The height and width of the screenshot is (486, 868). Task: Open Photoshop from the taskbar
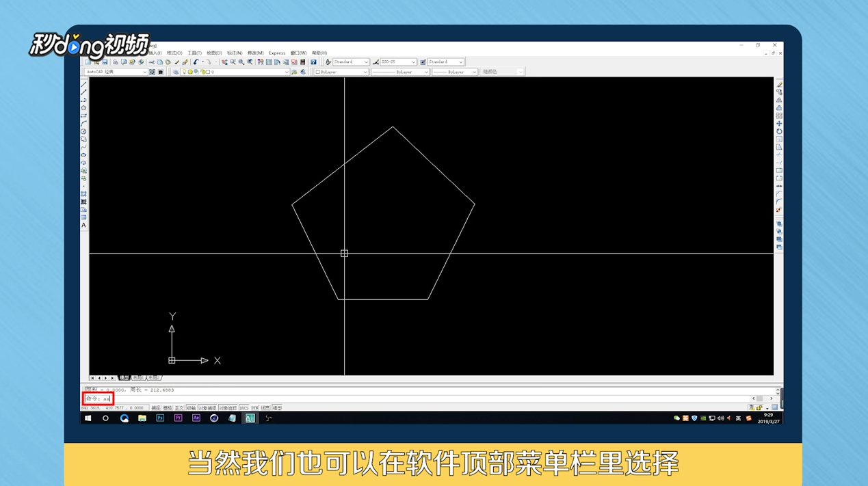click(x=160, y=418)
